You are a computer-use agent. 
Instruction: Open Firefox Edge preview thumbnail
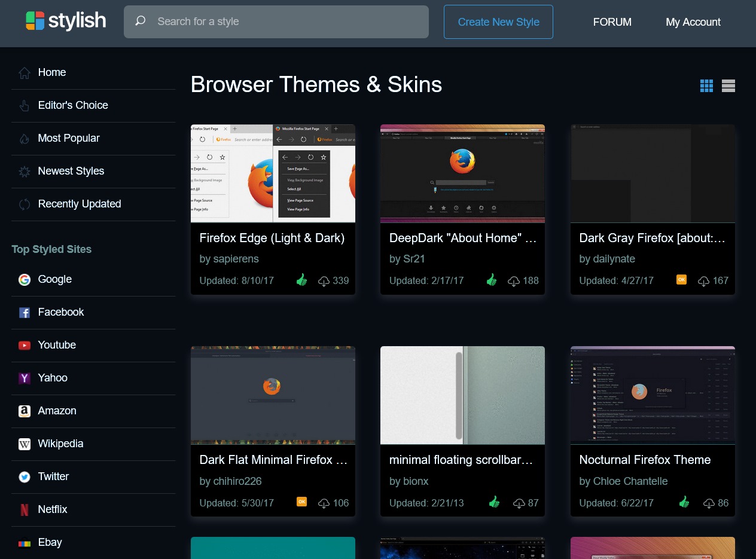pyautogui.click(x=273, y=173)
